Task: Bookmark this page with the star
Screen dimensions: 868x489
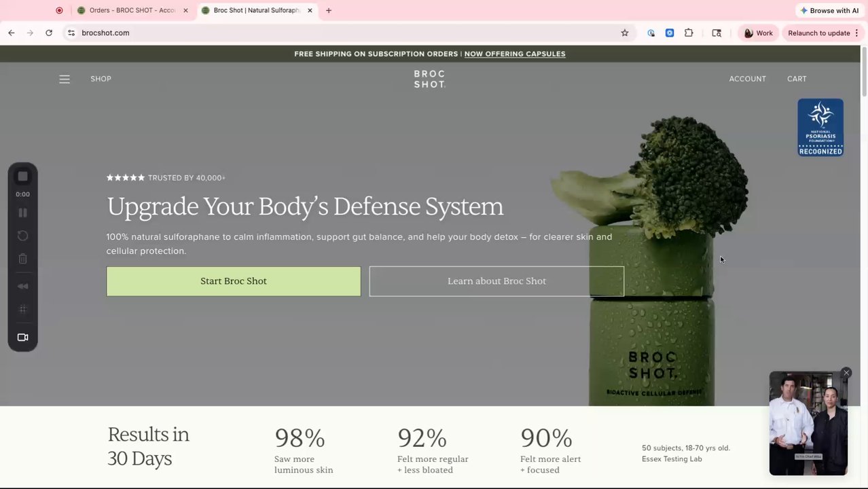Action: click(625, 33)
